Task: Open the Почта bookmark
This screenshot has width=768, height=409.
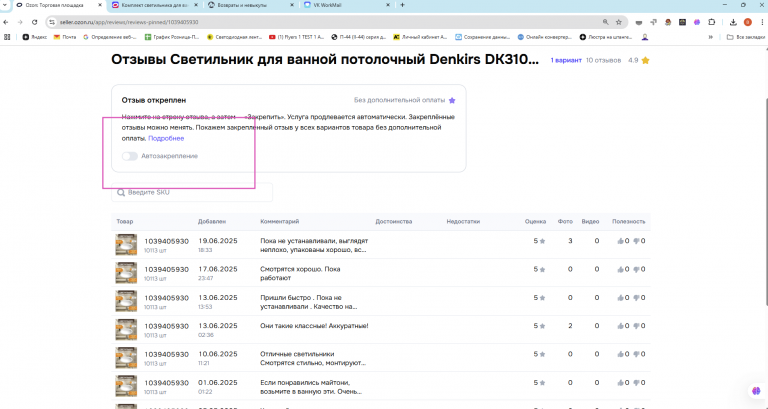Action: pos(65,37)
